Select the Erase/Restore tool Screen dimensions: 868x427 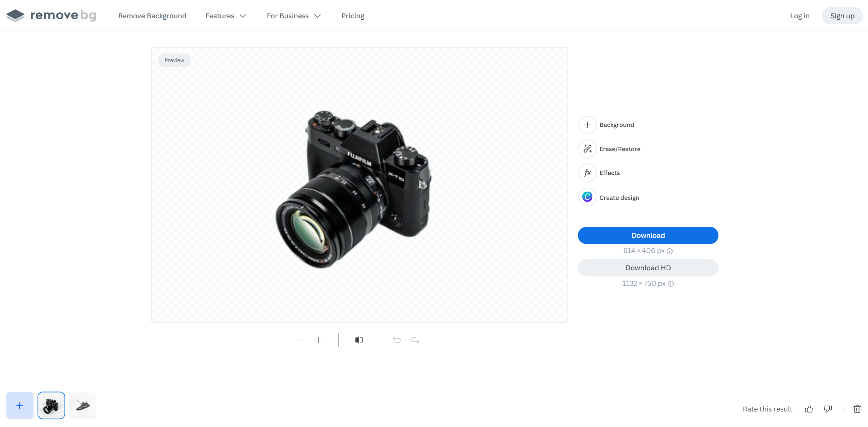(609, 149)
